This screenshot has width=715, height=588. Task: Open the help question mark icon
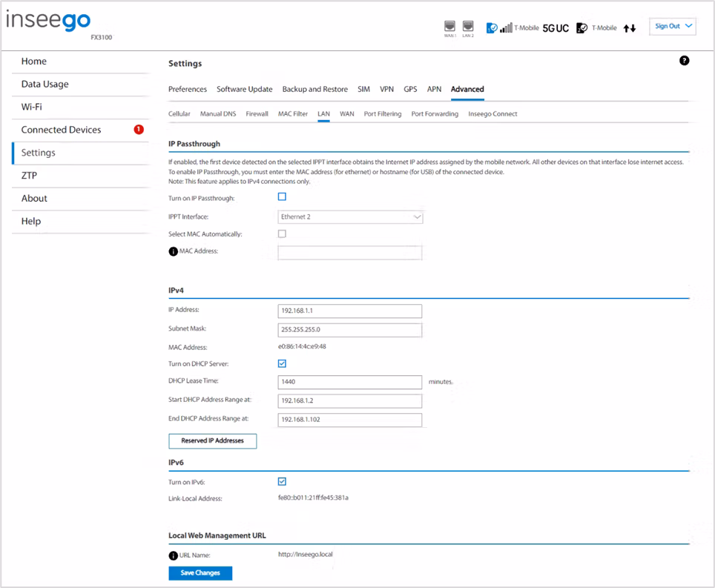click(684, 61)
